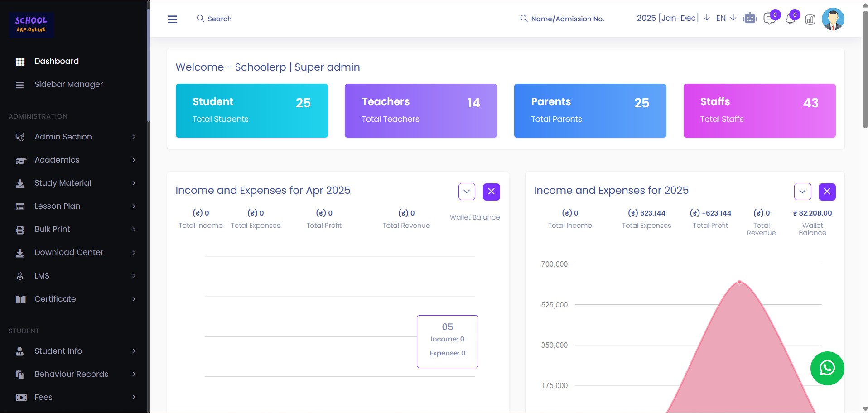Open the messages panel with zero count
This screenshot has height=413, width=868.
(x=770, y=19)
